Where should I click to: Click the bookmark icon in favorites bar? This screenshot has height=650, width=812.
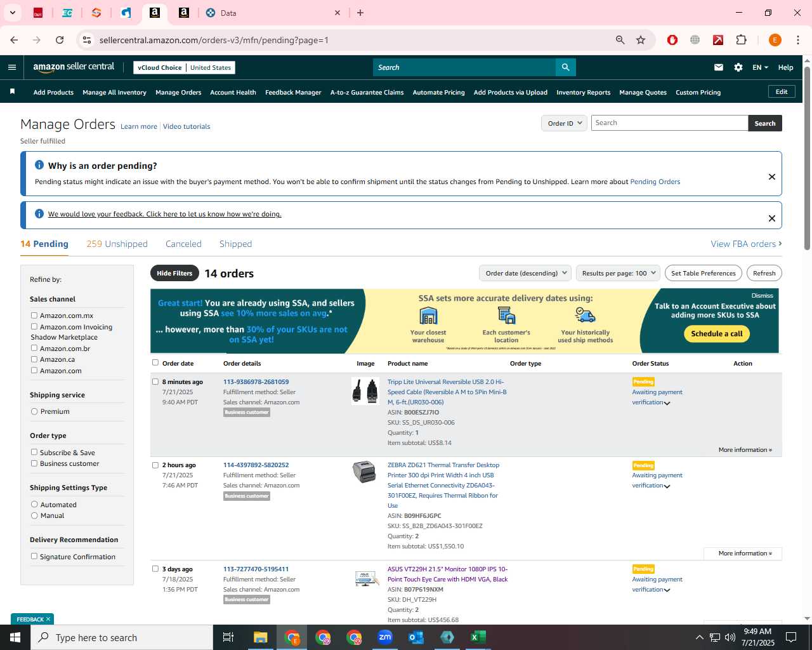12,92
